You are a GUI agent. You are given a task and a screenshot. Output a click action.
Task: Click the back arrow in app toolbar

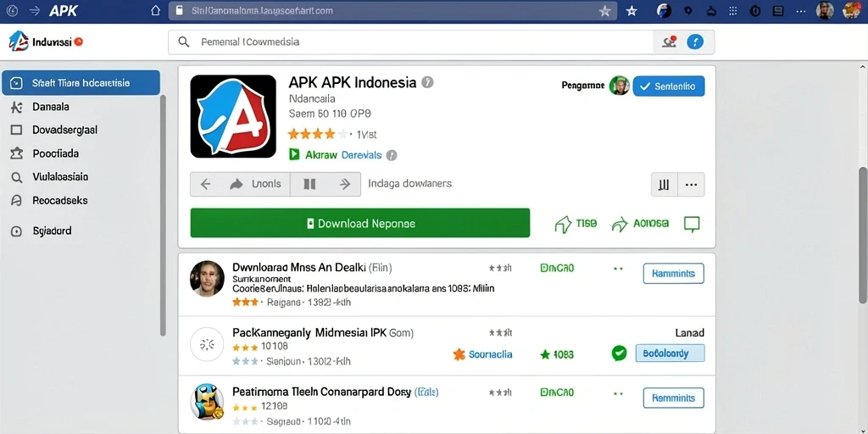click(x=205, y=184)
